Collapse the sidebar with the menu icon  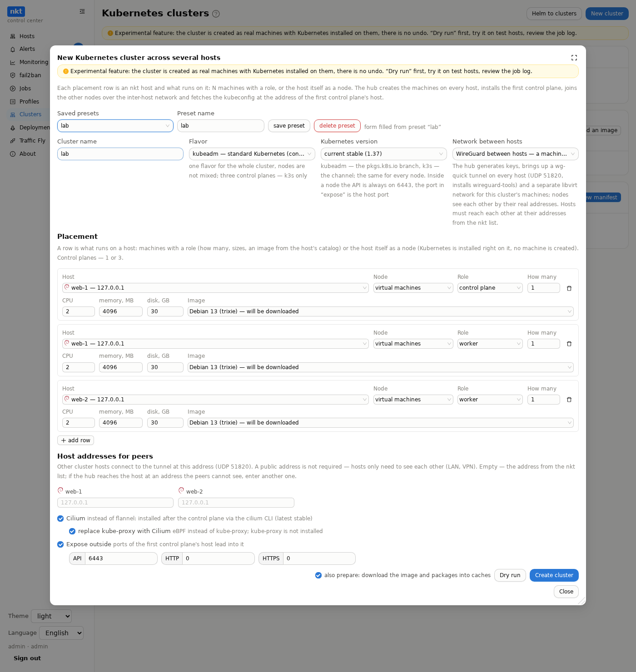coord(82,11)
